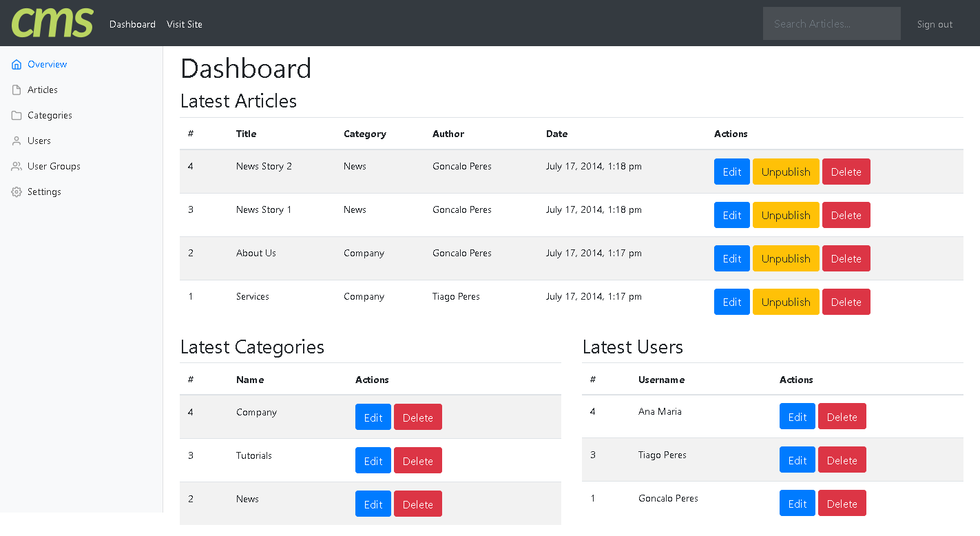Focus the Search Articles input field
This screenshot has width=980, height=536.
point(831,23)
